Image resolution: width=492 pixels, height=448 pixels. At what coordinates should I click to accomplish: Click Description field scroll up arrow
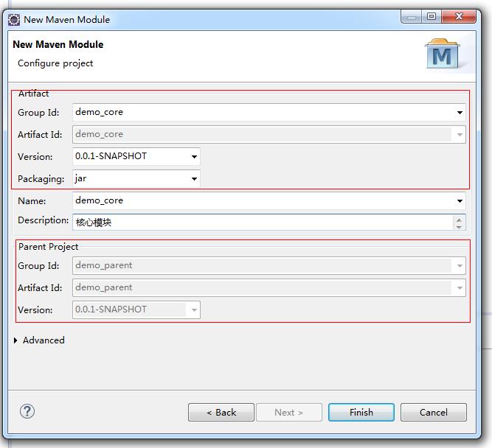(459, 220)
